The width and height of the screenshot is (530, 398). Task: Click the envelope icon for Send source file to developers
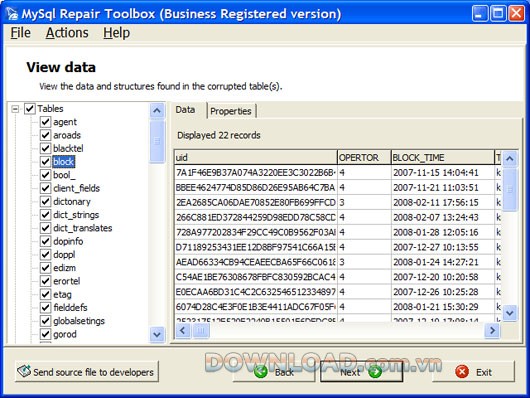(24, 371)
